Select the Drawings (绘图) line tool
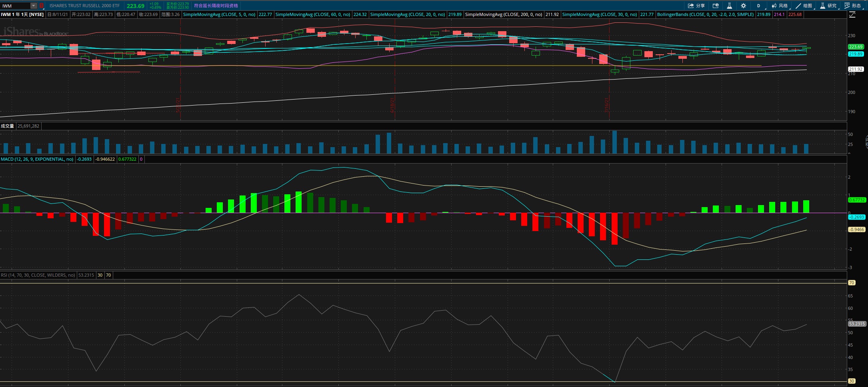Viewport: 868px width, 387px height. click(798, 6)
